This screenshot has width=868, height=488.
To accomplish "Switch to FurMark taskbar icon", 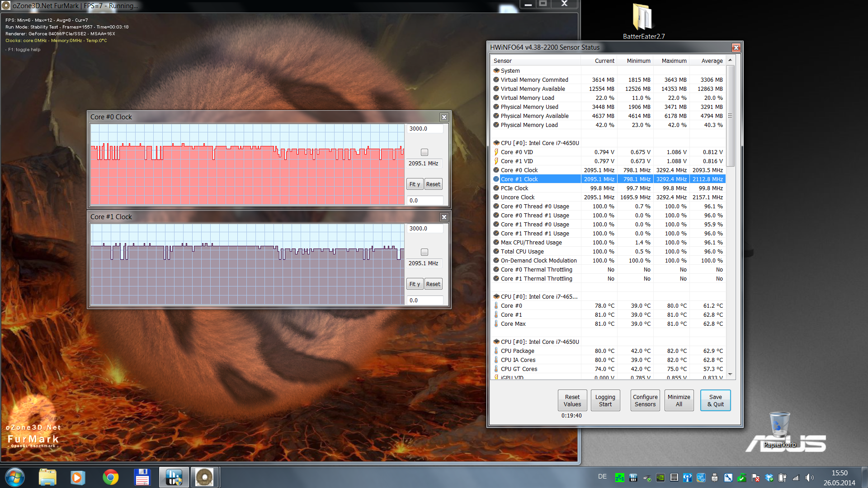I will (204, 477).
